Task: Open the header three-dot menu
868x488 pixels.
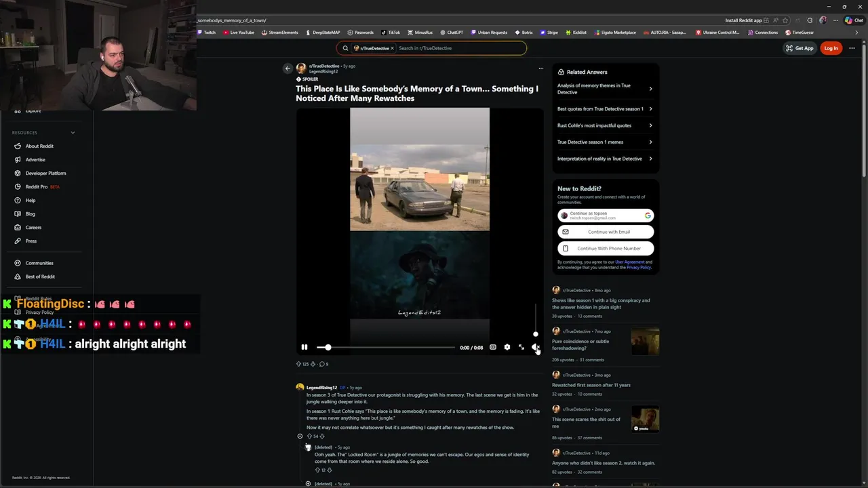Action: coord(852,48)
